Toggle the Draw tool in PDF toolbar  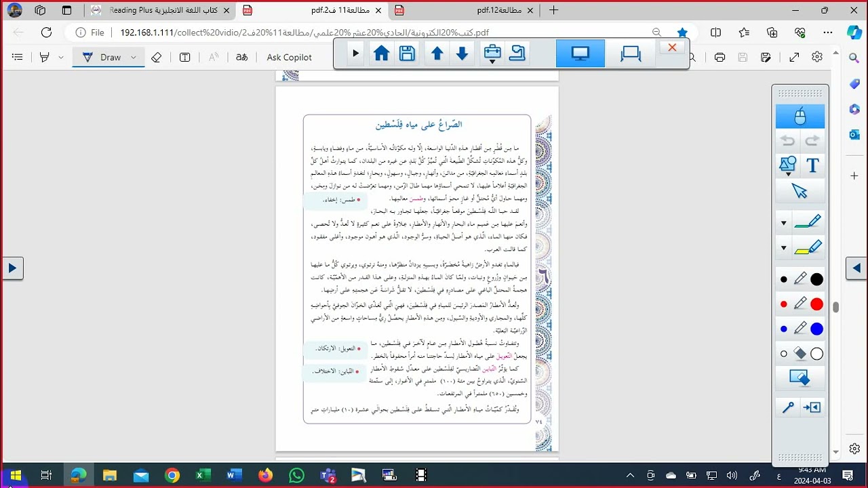pyautogui.click(x=102, y=58)
